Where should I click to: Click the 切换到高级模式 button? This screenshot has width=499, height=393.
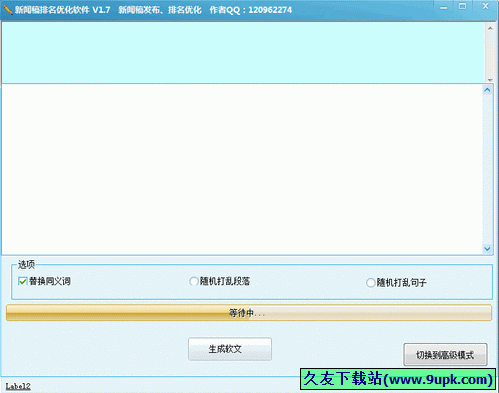point(445,355)
